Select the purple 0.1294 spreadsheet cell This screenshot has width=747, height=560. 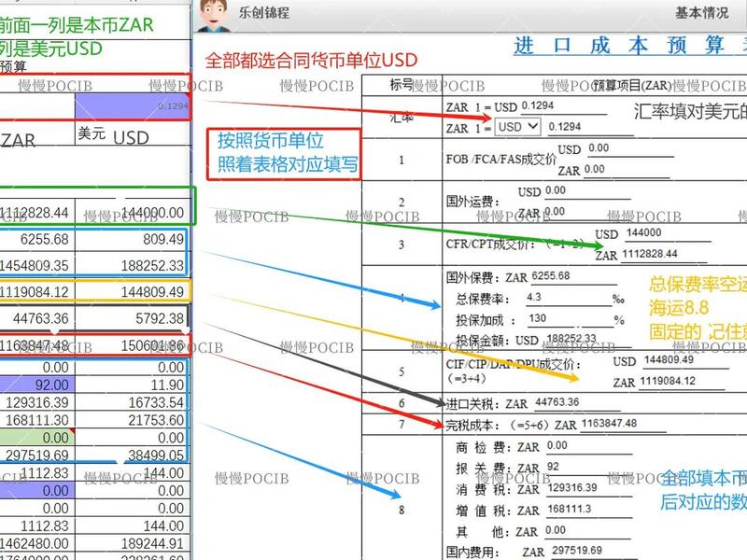pyautogui.click(x=133, y=105)
